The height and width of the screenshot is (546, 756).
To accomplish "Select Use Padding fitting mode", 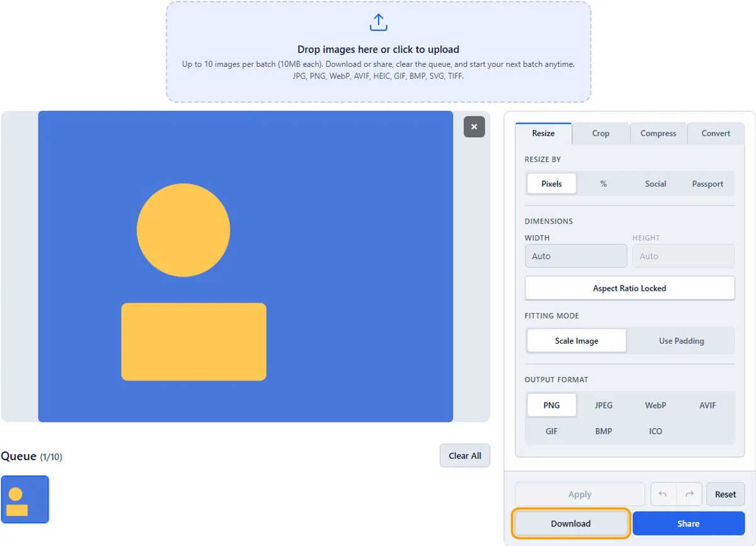I will [x=681, y=340].
